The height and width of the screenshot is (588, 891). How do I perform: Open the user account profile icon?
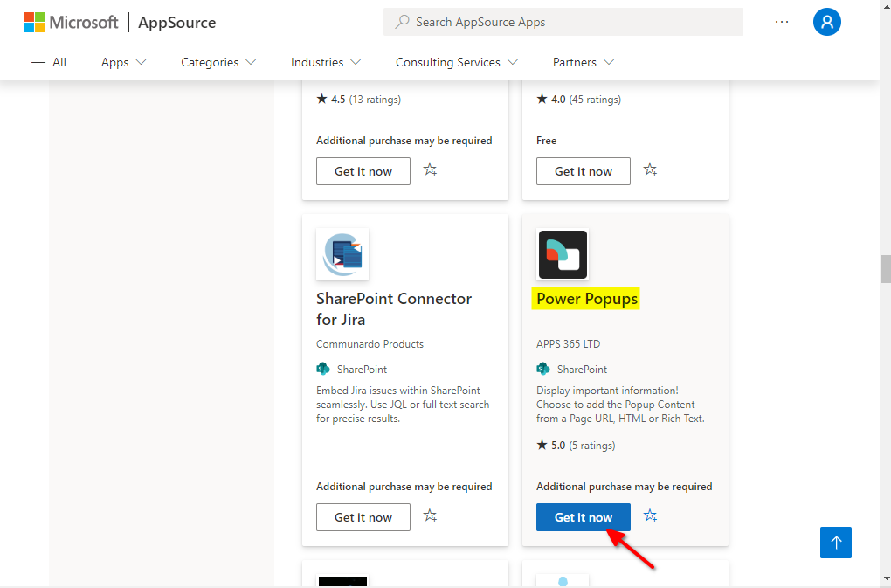(x=826, y=22)
